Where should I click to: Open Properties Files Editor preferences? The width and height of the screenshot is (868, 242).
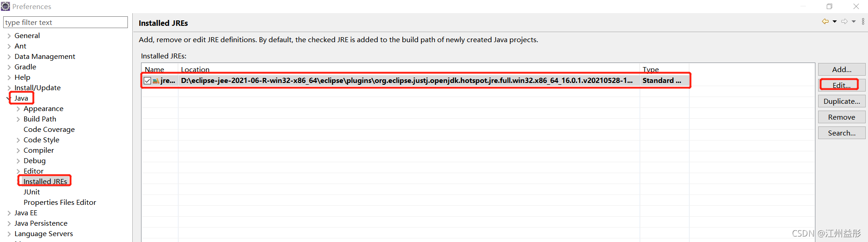60,202
